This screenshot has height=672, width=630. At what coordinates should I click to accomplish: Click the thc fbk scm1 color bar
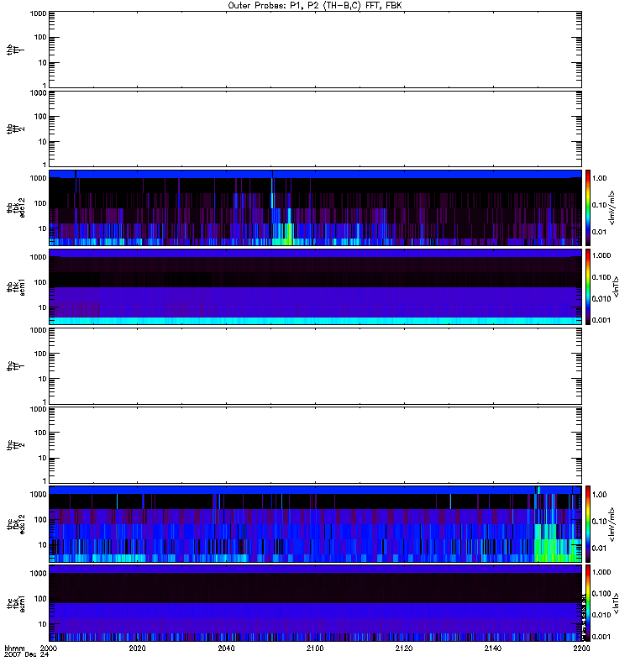[x=588, y=603]
